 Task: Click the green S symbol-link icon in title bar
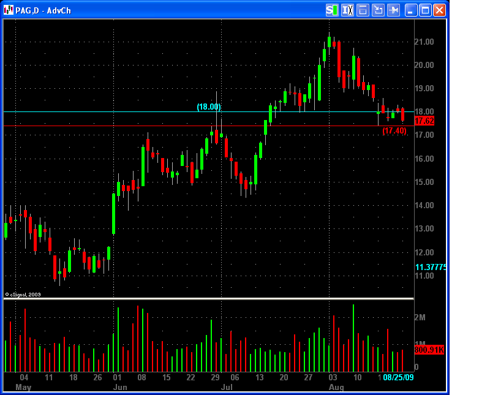[332, 10]
